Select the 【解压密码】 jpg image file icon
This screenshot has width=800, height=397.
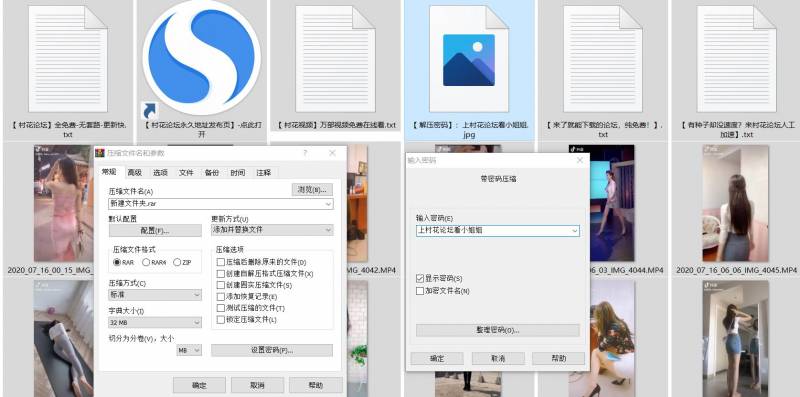tap(469, 59)
